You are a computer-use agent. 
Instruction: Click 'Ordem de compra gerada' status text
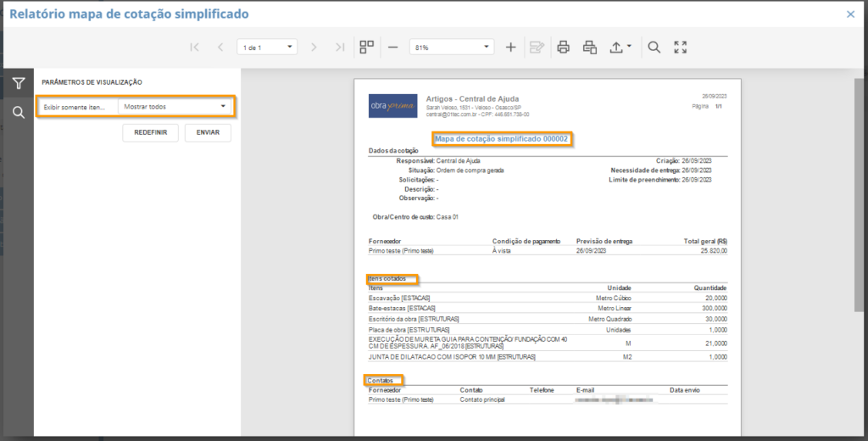pyautogui.click(x=470, y=170)
